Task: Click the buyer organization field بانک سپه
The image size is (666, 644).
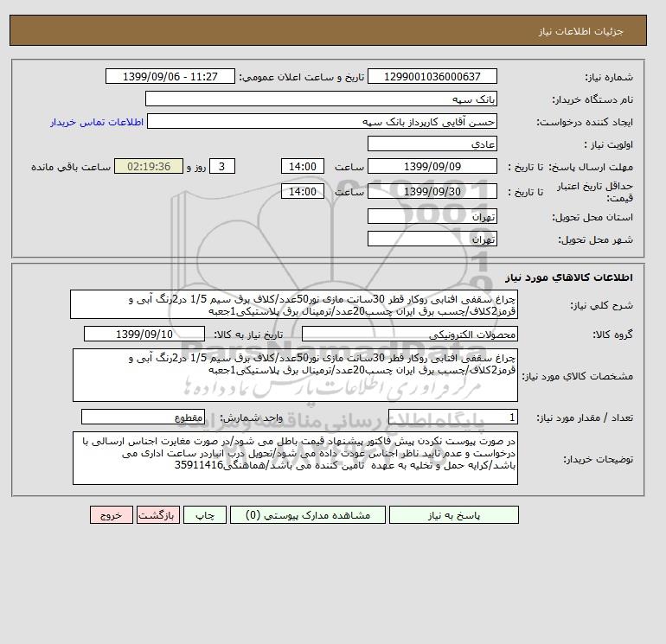Action: (x=321, y=99)
